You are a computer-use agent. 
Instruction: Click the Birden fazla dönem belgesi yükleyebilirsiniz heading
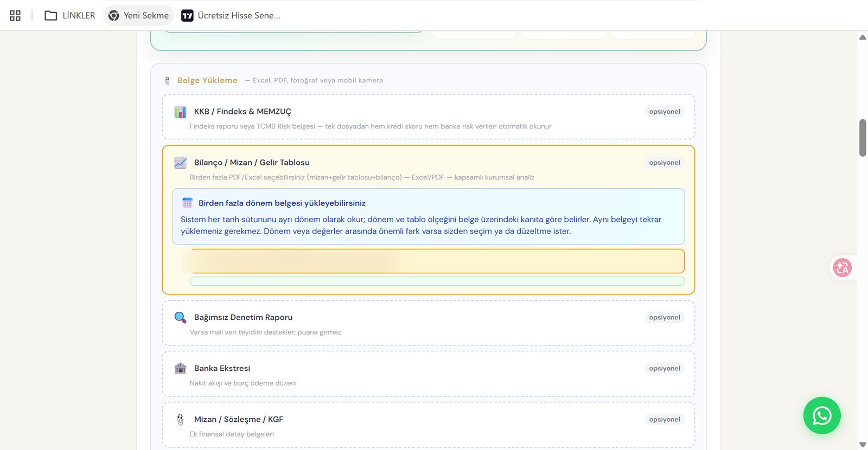(282, 203)
